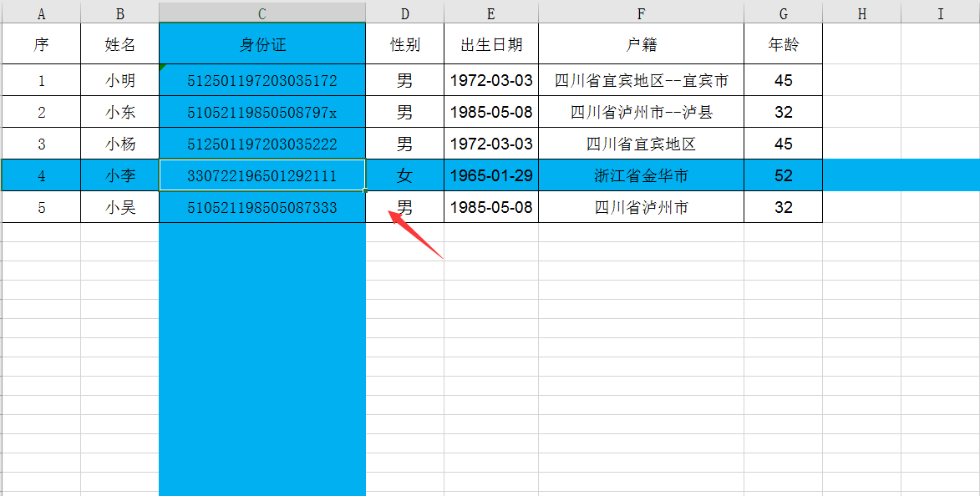This screenshot has width=980, height=496.
Task: Select cell 四川省泸州市--泸县
Action: pos(642,112)
